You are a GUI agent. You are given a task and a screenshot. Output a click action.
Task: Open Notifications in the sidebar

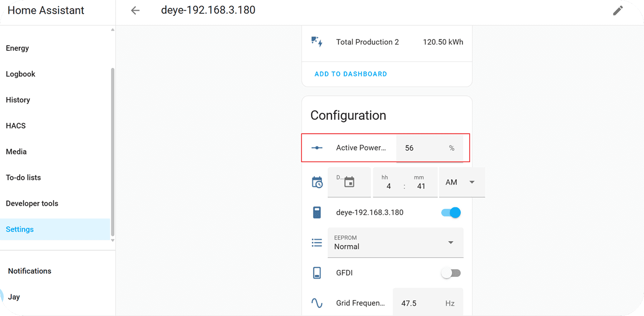click(30, 271)
